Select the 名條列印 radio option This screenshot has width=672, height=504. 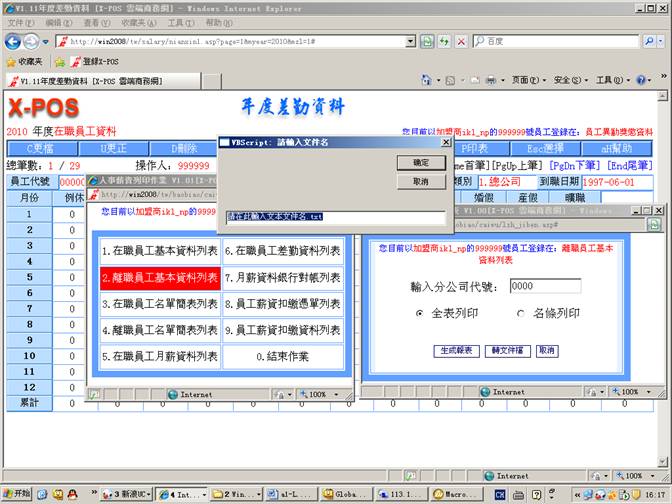click(x=521, y=313)
